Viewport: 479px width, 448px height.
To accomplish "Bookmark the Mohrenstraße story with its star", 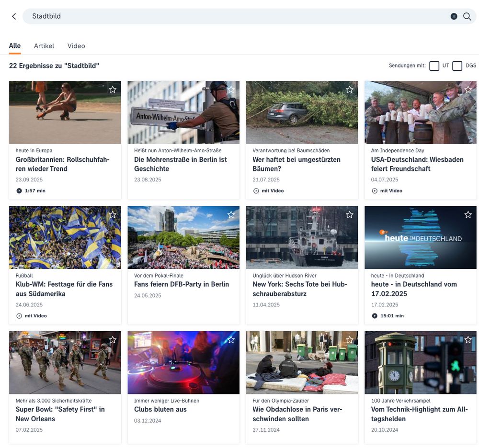I will point(231,90).
